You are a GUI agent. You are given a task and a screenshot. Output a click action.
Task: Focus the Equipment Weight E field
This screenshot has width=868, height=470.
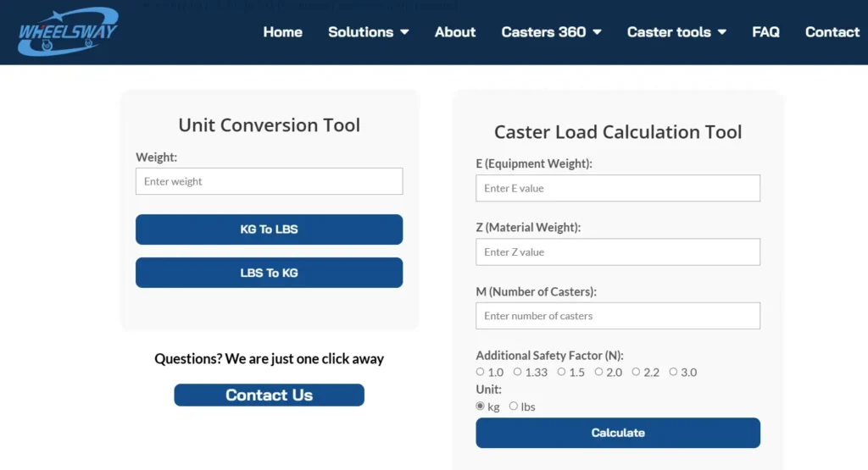point(618,188)
